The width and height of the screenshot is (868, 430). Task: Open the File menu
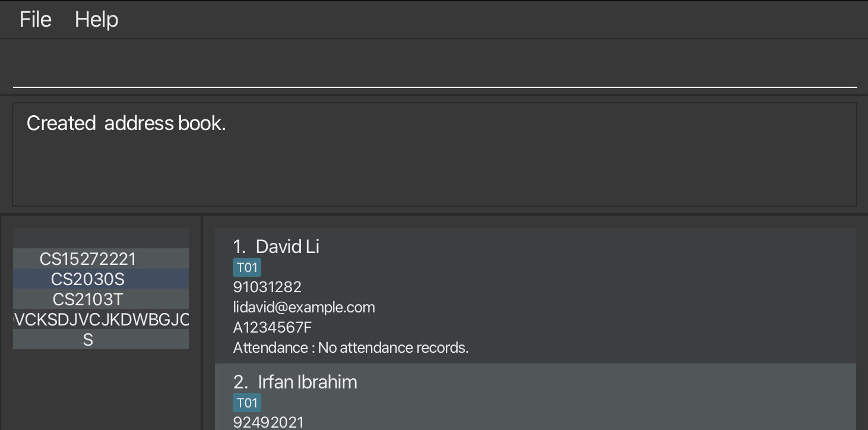click(36, 20)
